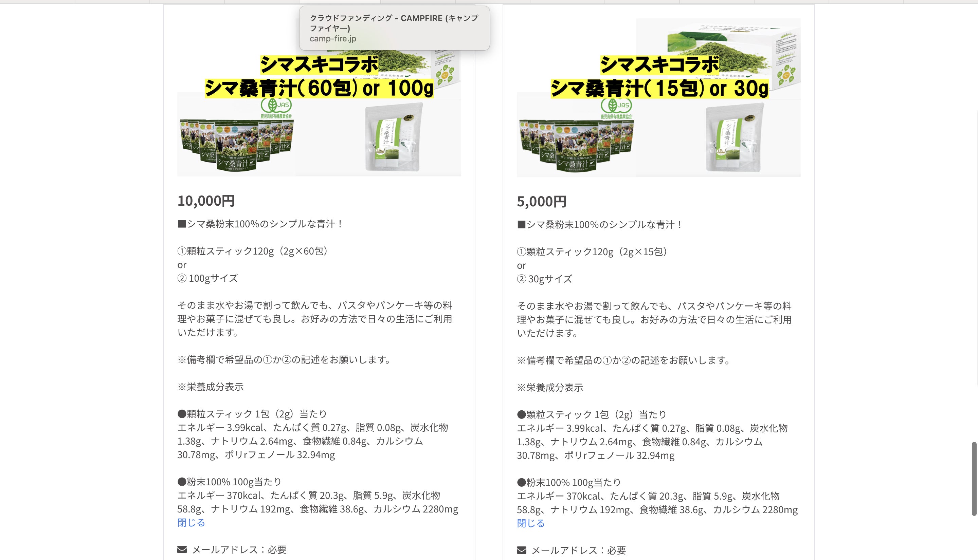Collapse the 5,000円 reward details with 閉じる
The width and height of the screenshot is (978, 560).
click(x=530, y=523)
